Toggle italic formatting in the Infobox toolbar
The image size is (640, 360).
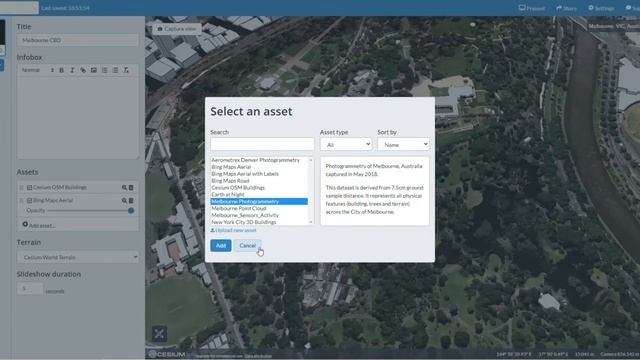pos(72,70)
